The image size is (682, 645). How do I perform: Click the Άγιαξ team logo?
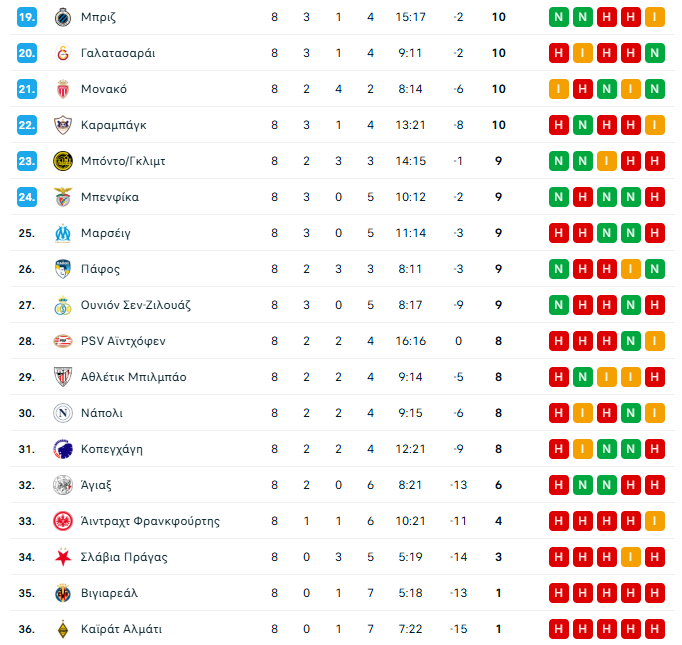[x=62, y=485]
